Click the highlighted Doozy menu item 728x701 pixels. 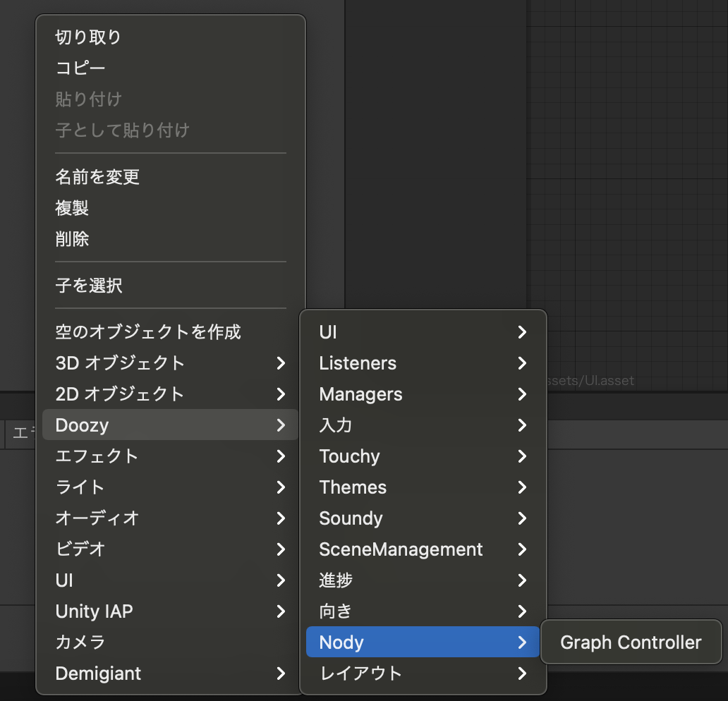(x=171, y=425)
